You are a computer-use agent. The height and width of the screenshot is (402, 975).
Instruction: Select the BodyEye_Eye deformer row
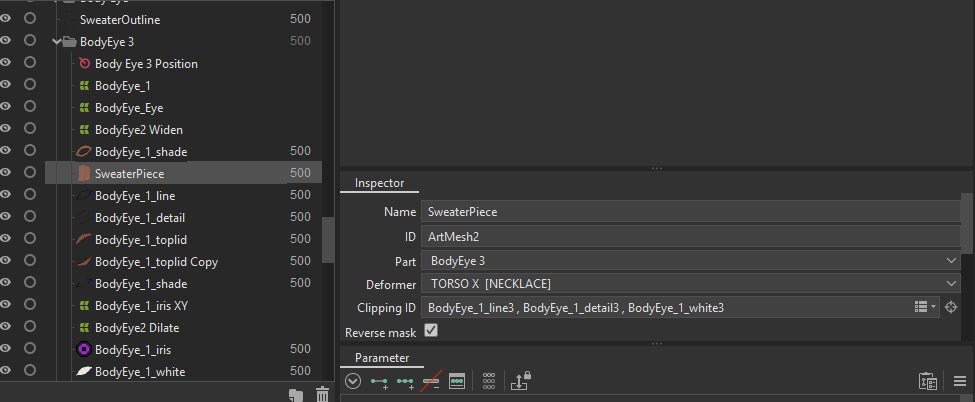(x=184, y=108)
